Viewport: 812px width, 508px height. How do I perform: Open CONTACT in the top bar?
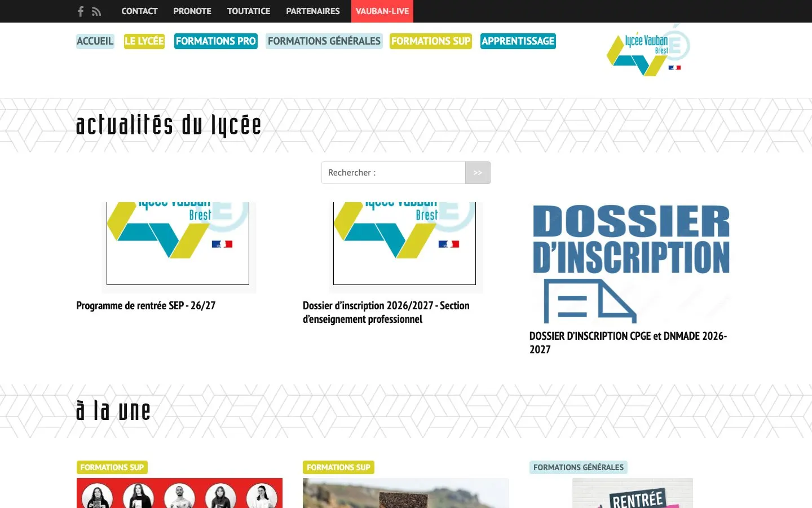[x=139, y=11]
